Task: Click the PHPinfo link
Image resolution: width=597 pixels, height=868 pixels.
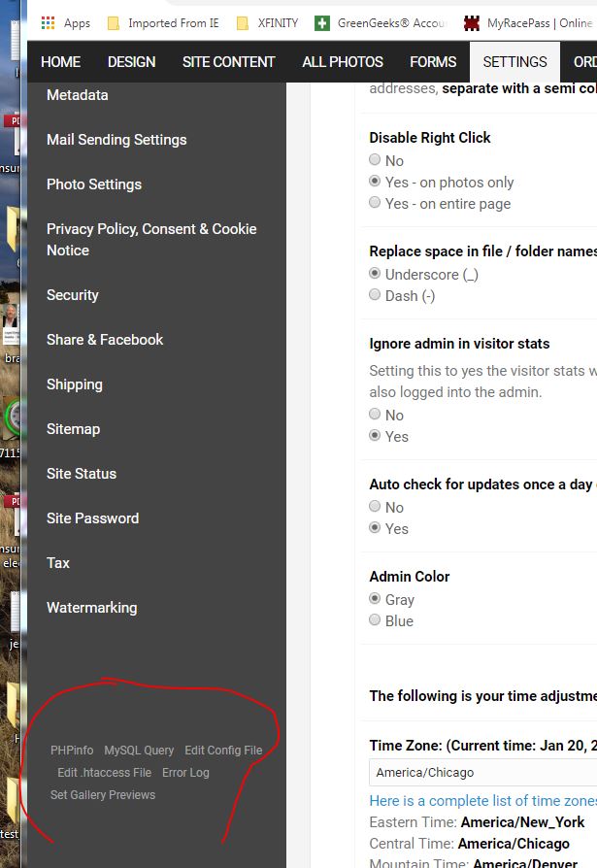Action: [x=72, y=751]
